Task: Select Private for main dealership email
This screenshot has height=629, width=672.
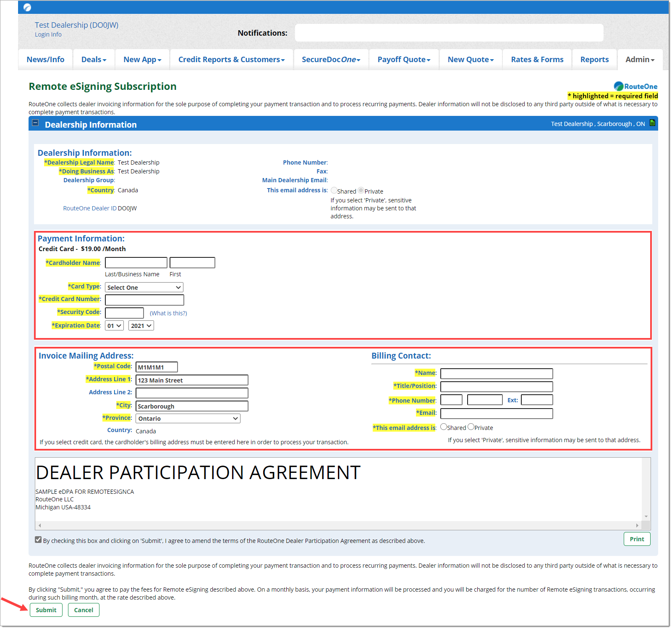Action: click(361, 191)
